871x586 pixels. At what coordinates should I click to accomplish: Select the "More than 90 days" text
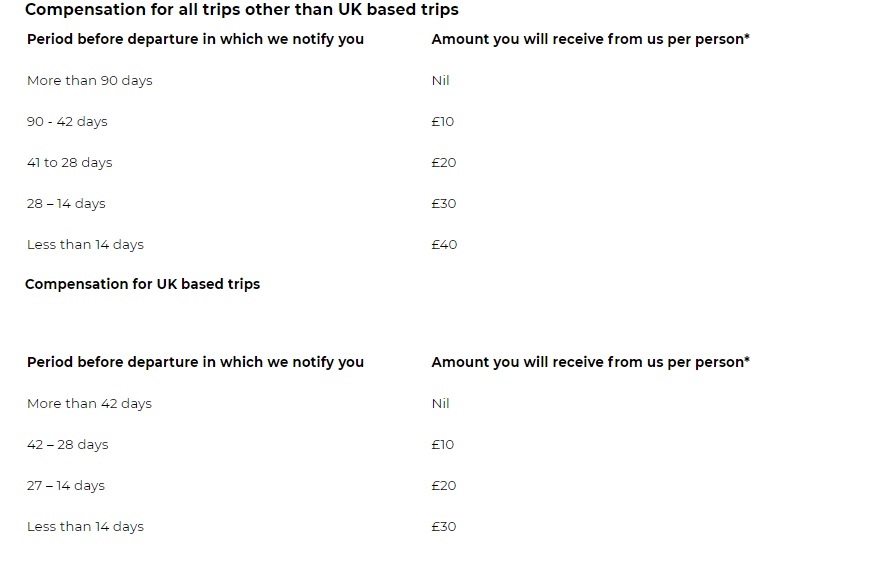click(x=89, y=81)
